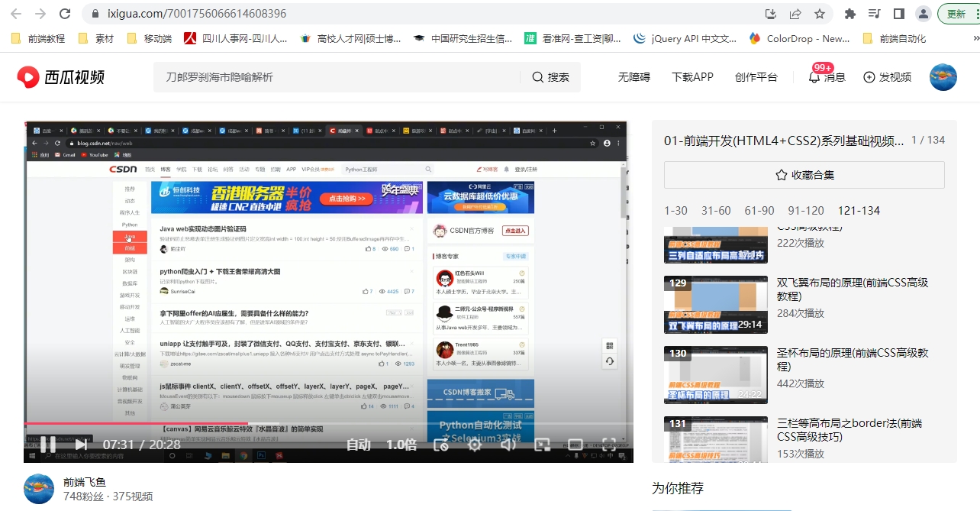Open the jQuery API 中文文档 bookmark
This screenshot has width=980, height=511.
685,38
